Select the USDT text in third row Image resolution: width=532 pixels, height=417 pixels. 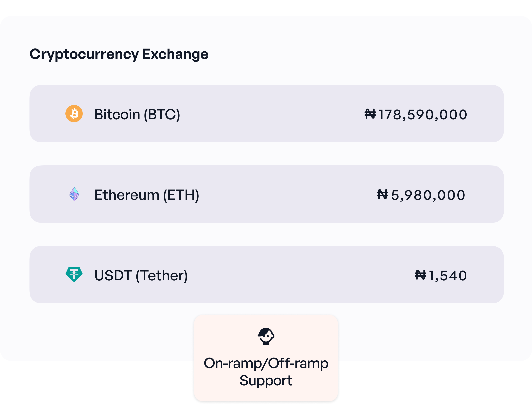pos(113,275)
